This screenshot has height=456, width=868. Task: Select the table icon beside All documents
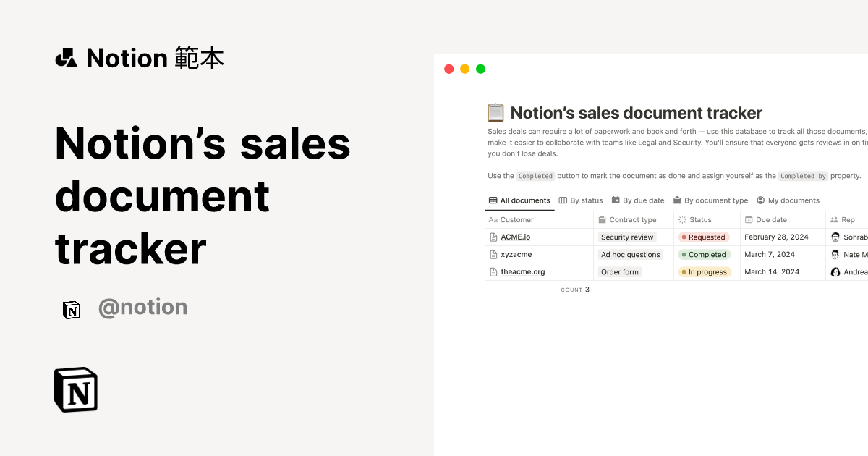tap(492, 200)
